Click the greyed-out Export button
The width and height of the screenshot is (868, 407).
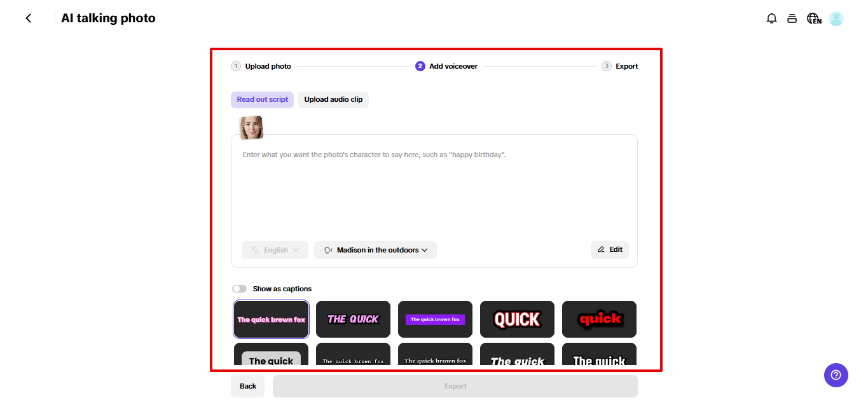coord(455,386)
